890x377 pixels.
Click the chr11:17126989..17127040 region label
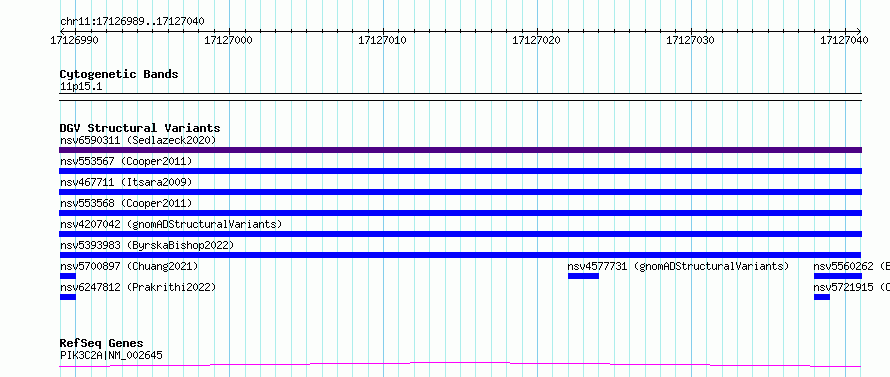pos(132,22)
